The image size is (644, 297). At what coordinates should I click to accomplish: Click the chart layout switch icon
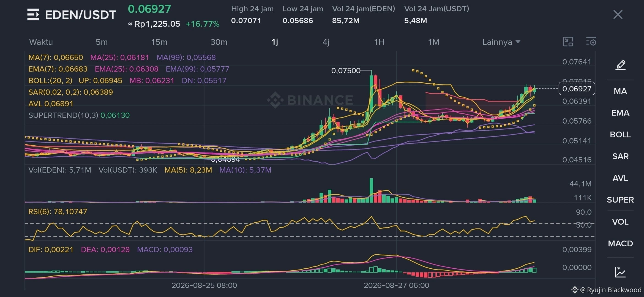(x=568, y=42)
